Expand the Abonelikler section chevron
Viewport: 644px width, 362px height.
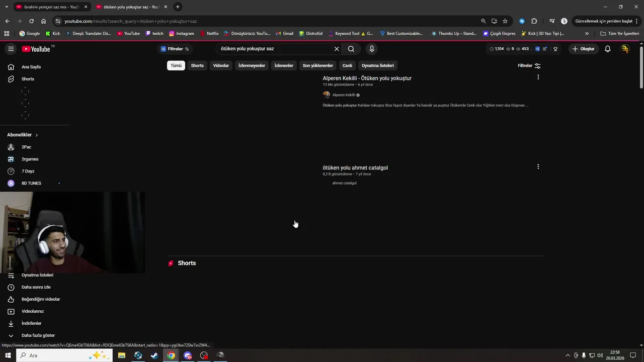(37, 135)
